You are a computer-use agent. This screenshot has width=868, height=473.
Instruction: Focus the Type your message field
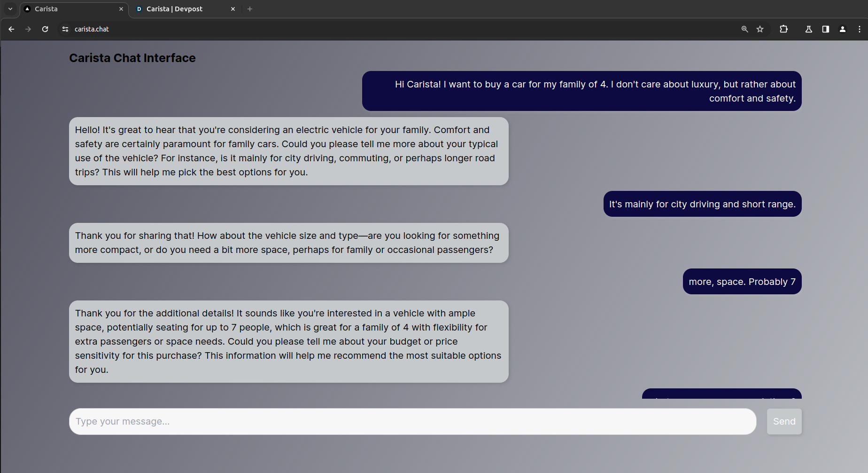[412, 421]
